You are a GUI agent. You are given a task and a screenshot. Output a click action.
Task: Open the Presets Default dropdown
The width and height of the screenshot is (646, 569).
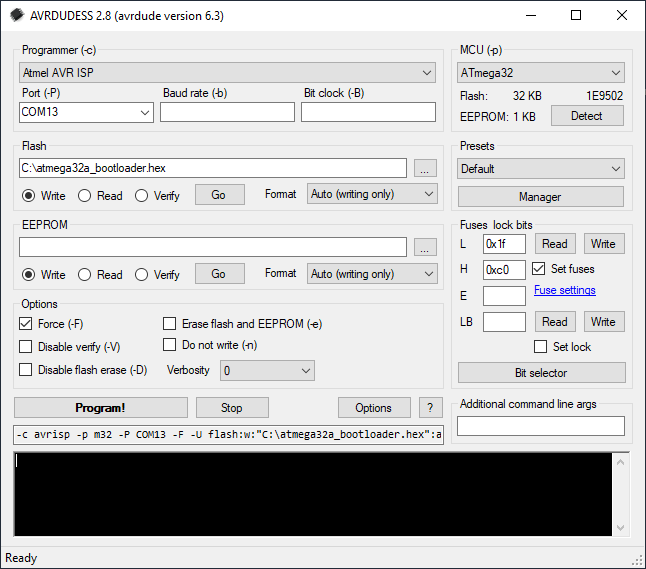(541, 169)
